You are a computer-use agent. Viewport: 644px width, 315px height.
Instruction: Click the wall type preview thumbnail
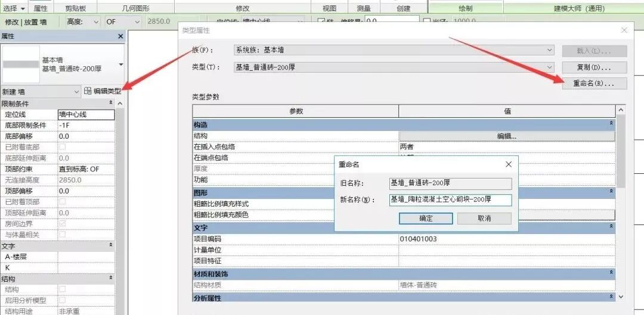coord(20,64)
